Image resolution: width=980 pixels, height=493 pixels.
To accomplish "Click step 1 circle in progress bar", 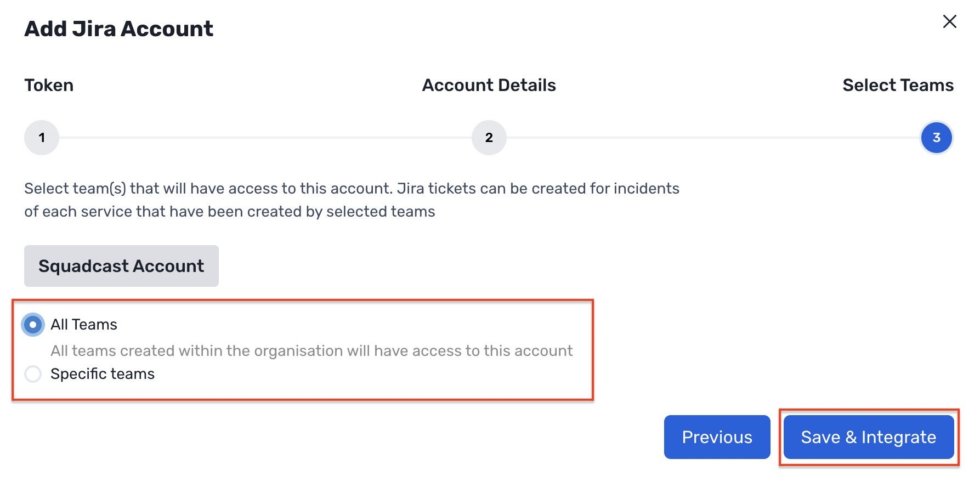I will point(41,138).
